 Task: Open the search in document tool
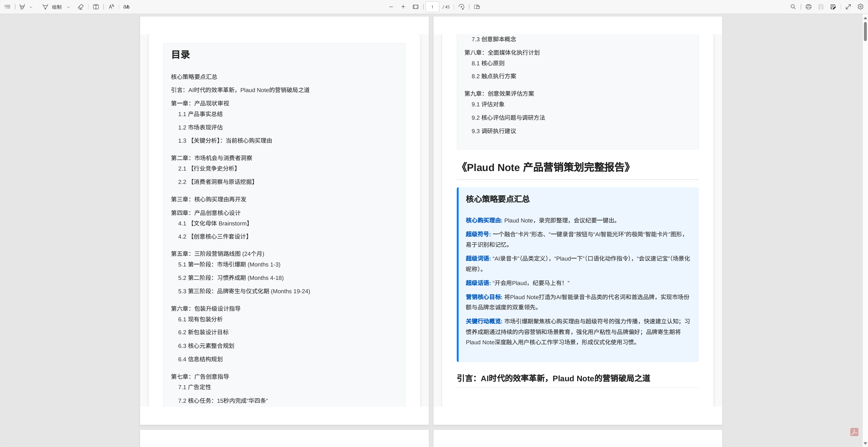pos(793,7)
